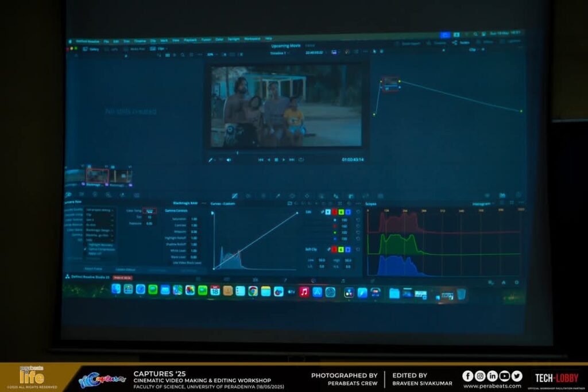Open the Decode Using dropdown set to Clip
The width and height of the screenshot is (588, 392).
(100, 215)
